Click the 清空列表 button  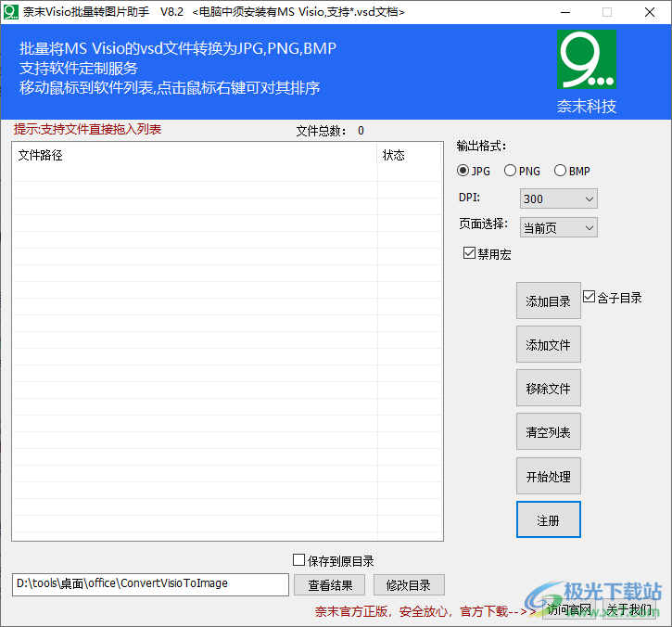[548, 431]
